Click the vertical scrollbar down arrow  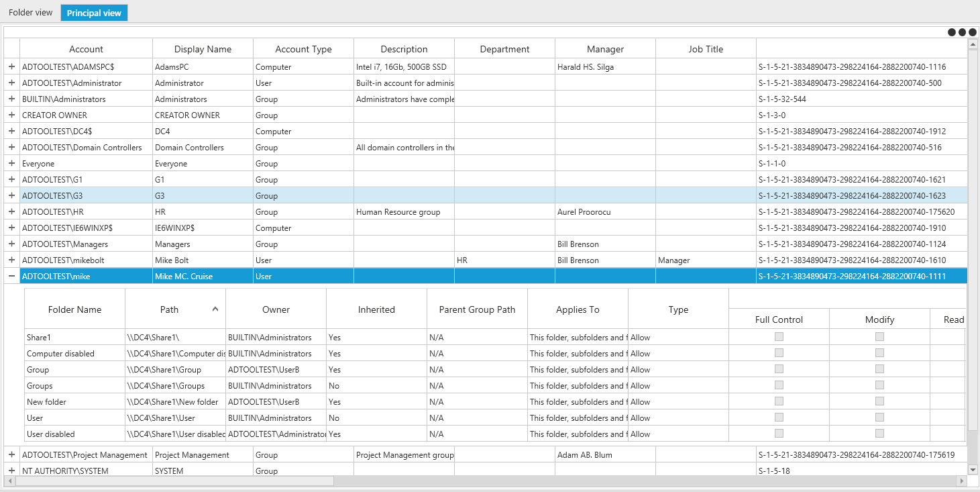[973, 470]
